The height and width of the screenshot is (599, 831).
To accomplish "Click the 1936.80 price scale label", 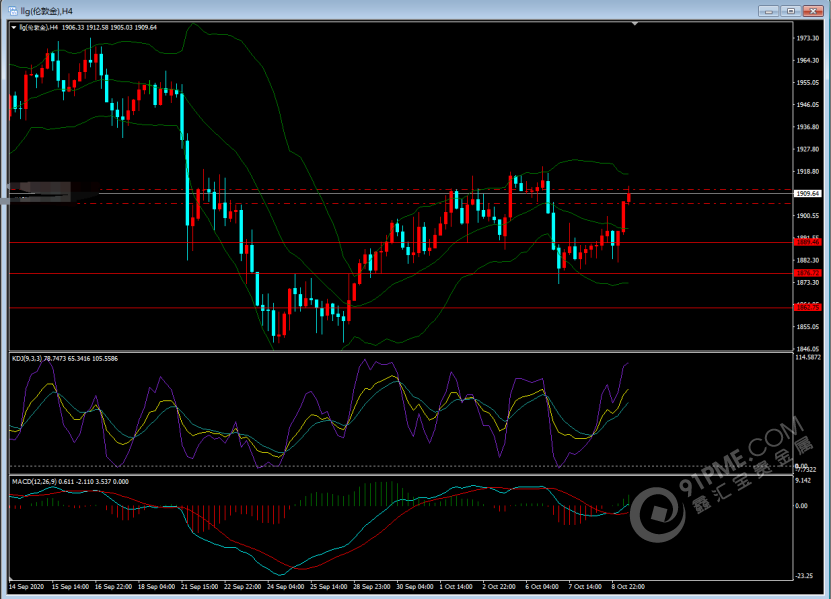I will pos(808,127).
